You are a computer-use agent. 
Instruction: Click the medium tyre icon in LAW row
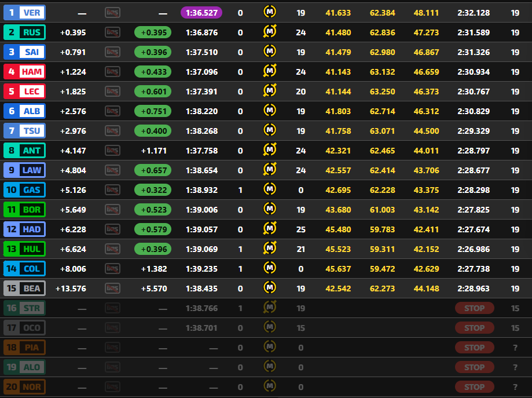pyautogui.click(x=270, y=170)
